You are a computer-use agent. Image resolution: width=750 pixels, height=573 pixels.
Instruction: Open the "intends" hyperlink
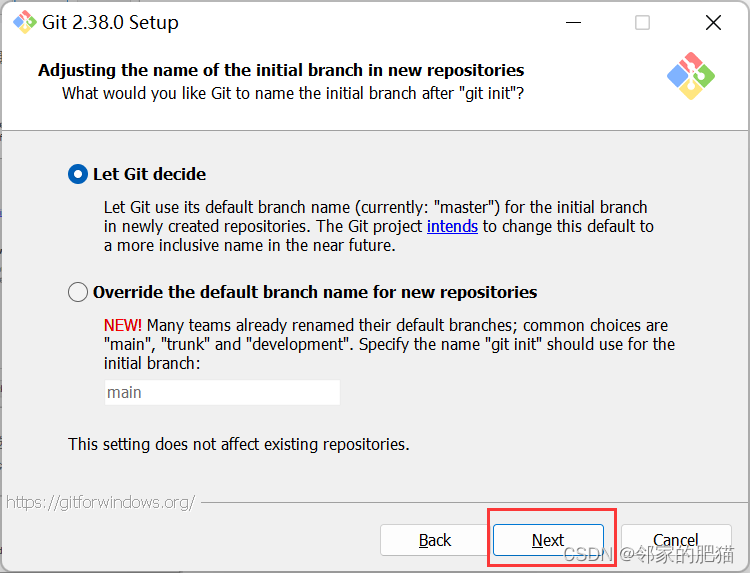point(452,226)
